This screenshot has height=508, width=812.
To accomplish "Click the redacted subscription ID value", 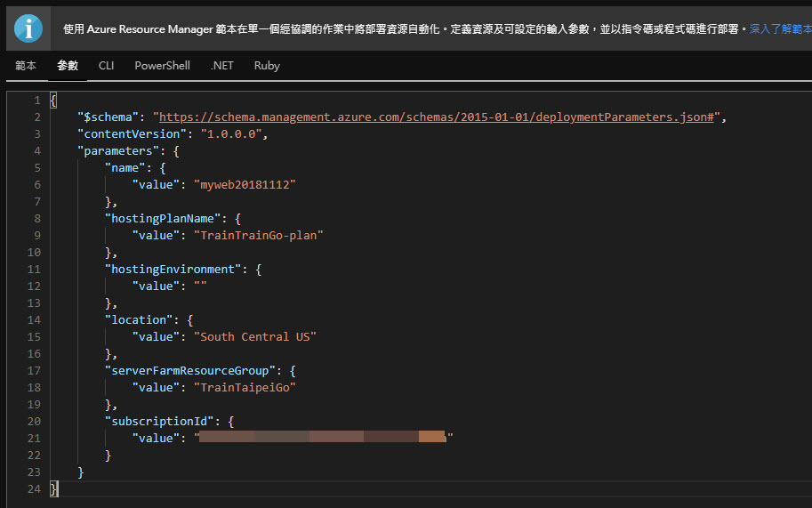I will point(322,437).
